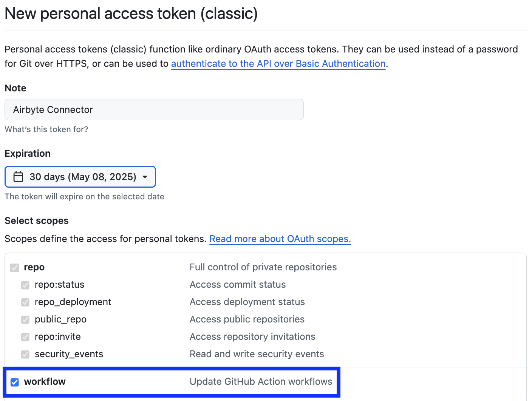Screen dimensions: 532x401
Task: Click the security_events scope label
Action: pyautogui.click(x=69, y=354)
